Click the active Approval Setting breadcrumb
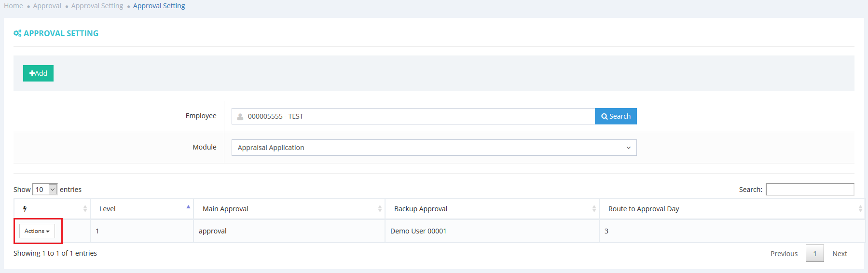 pyautogui.click(x=159, y=6)
